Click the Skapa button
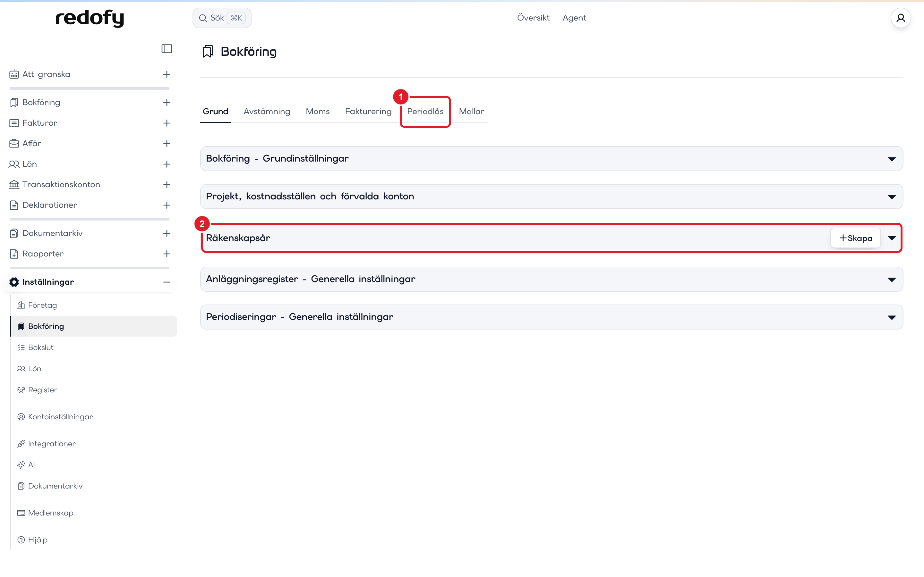The image size is (924, 577). [855, 238]
